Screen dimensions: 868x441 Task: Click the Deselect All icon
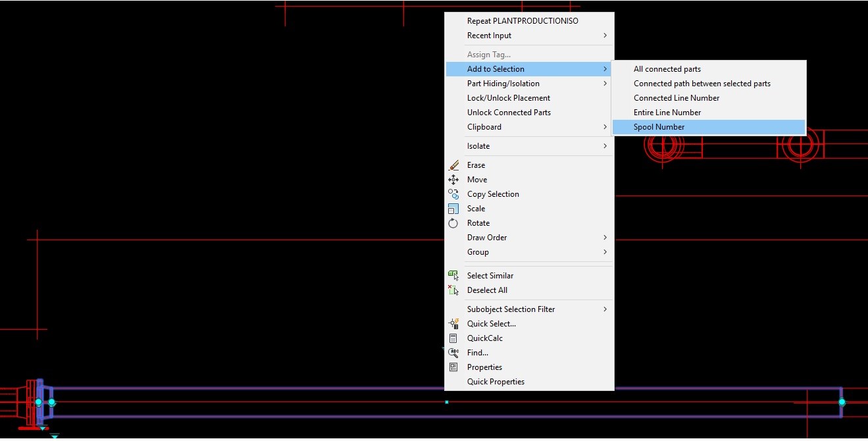pos(453,290)
